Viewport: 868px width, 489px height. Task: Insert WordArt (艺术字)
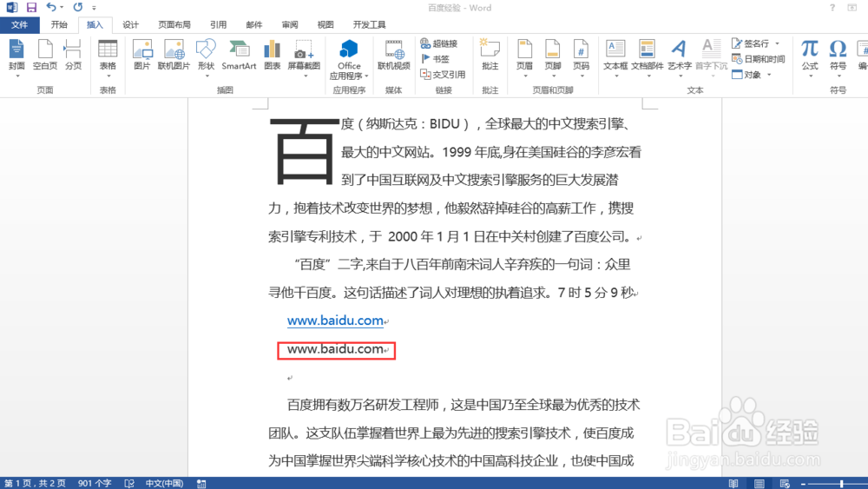coord(680,59)
